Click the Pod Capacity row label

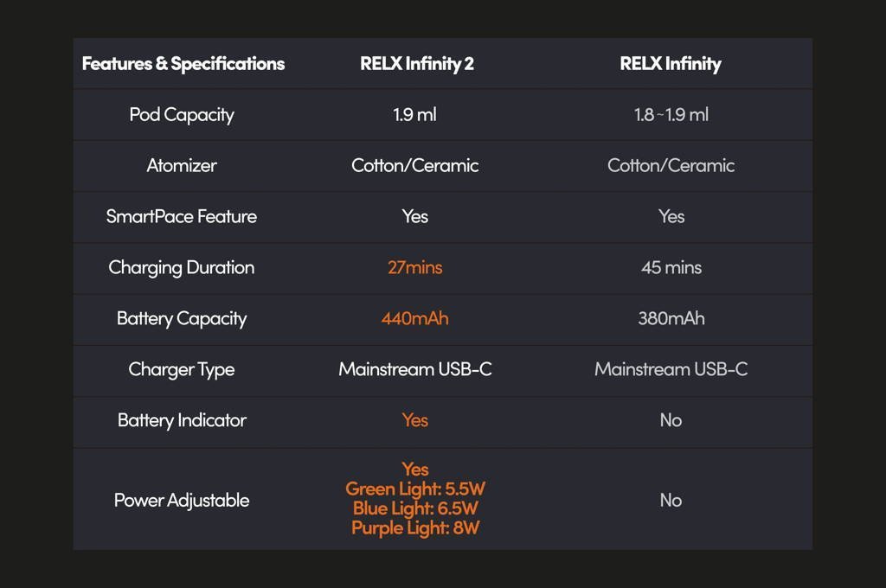pos(182,115)
